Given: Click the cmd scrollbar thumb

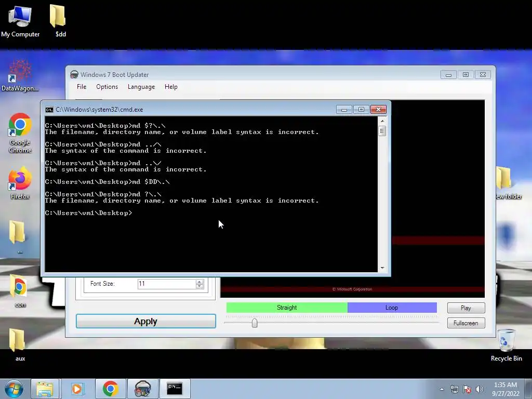Looking at the screenshot, I should pyautogui.click(x=382, y=131).
